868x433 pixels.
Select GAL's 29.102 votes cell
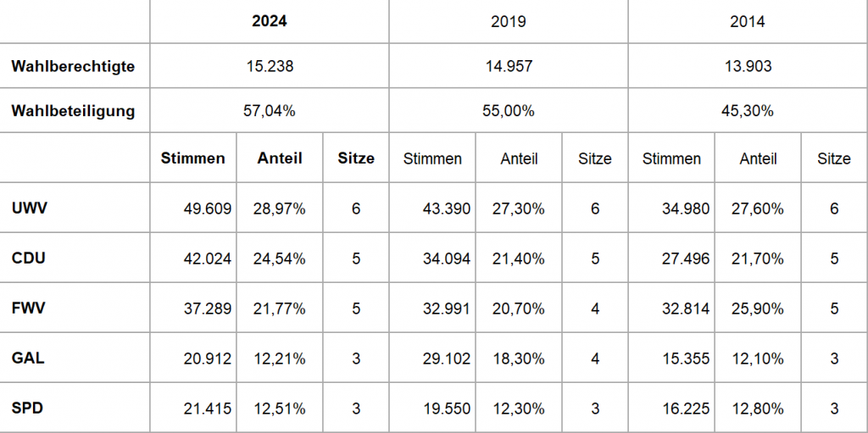(437, 358)
